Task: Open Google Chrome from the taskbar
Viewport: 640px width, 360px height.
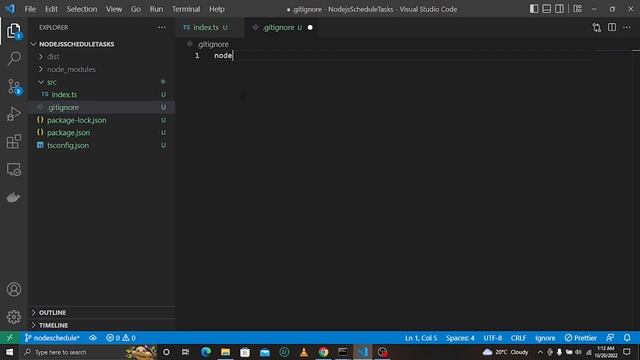Action: click(323, 352)
